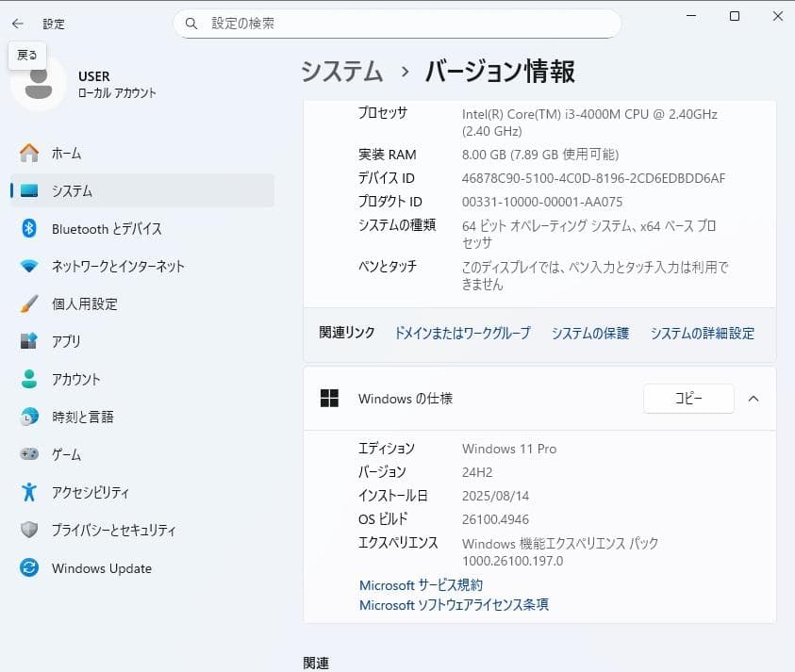Image resolution: width=795 pixels, height=672 pixels.
Task: Open the Microsoft サービス規約 link
Action: point(420,584)
